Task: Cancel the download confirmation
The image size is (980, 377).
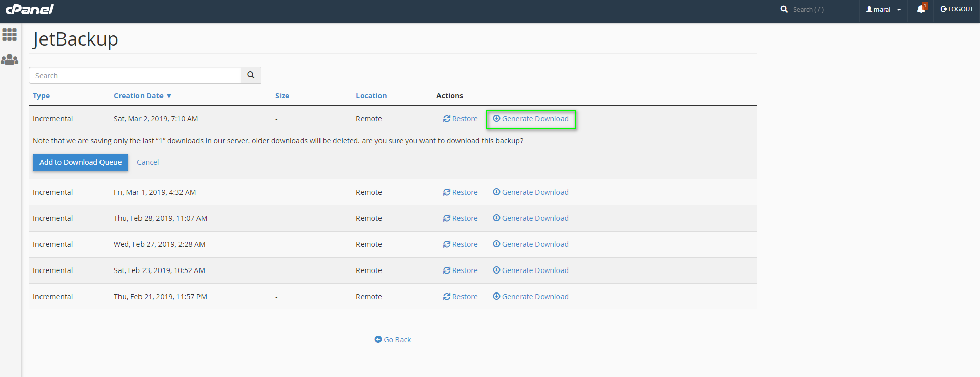Action: [148, 162]
